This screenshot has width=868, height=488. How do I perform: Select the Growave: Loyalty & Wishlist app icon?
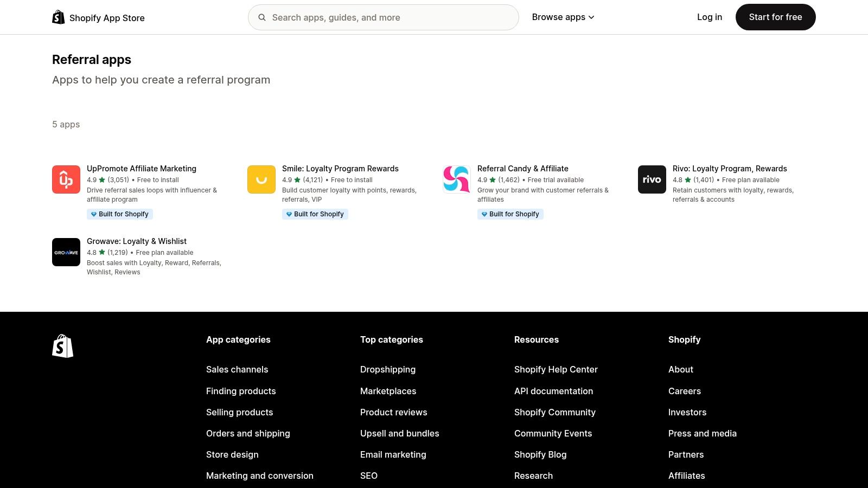(x=66, y=252)
